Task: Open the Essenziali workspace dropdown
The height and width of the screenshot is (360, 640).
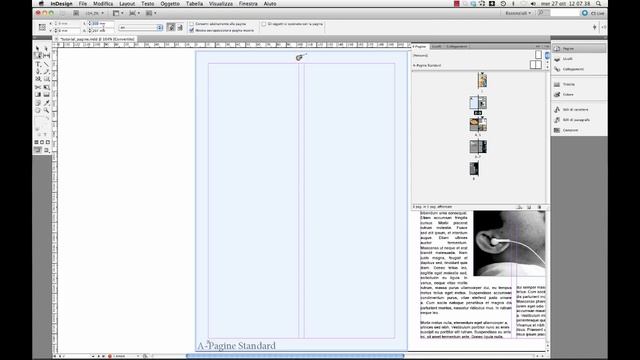Action: point(518,13)
